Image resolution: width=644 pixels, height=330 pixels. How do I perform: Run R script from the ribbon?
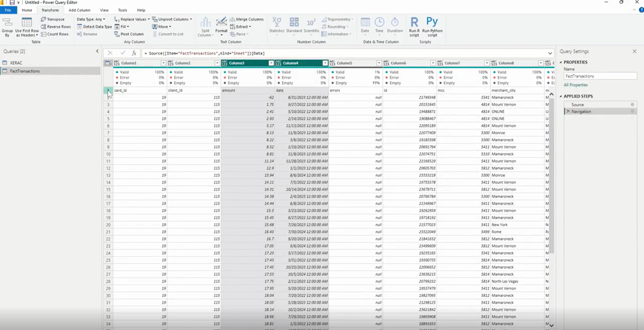(x=414, y=27)
